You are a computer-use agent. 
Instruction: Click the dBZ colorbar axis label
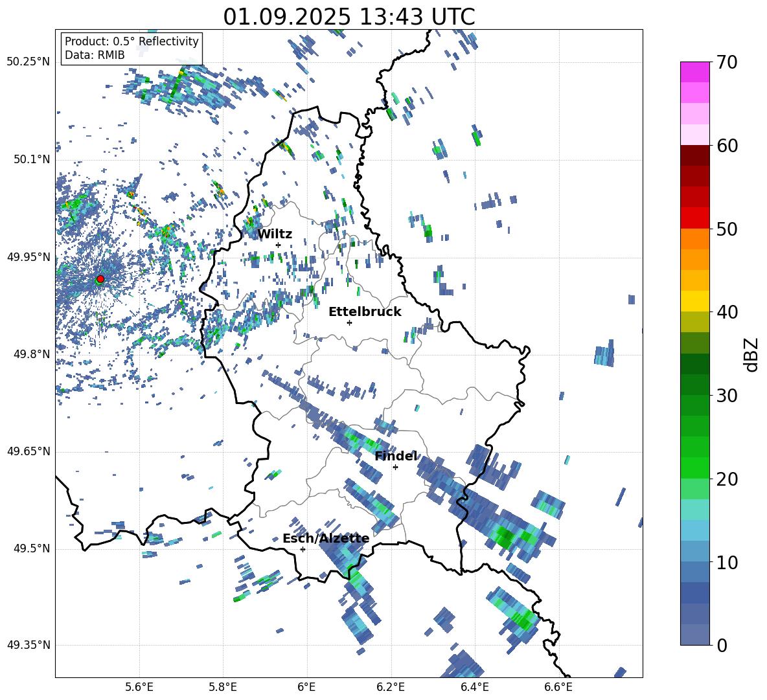pyautogui.click(x=751, y=354)
